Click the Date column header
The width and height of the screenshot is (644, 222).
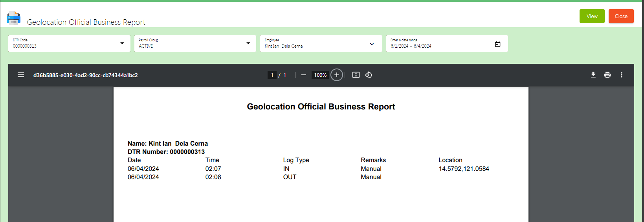[134, 160]
